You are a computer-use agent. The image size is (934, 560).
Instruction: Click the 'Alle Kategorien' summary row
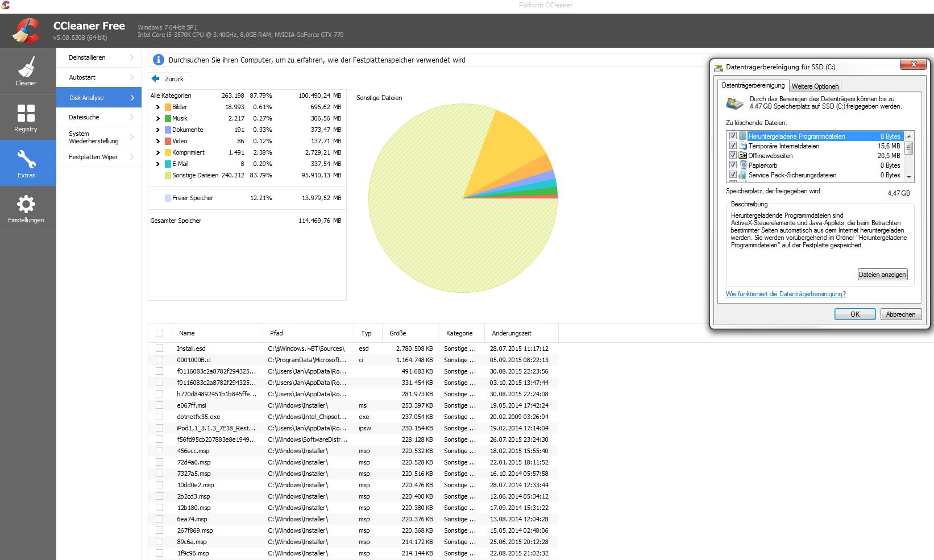tap(246, 96)
